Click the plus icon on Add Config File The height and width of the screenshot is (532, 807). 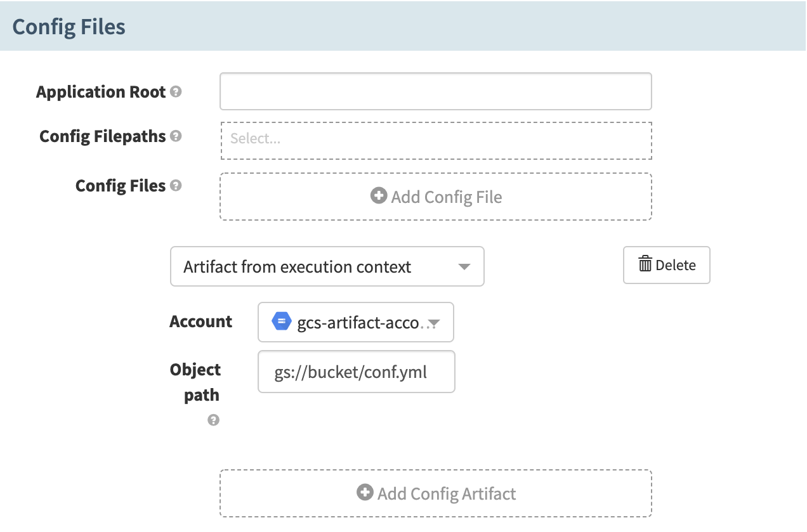379,196
